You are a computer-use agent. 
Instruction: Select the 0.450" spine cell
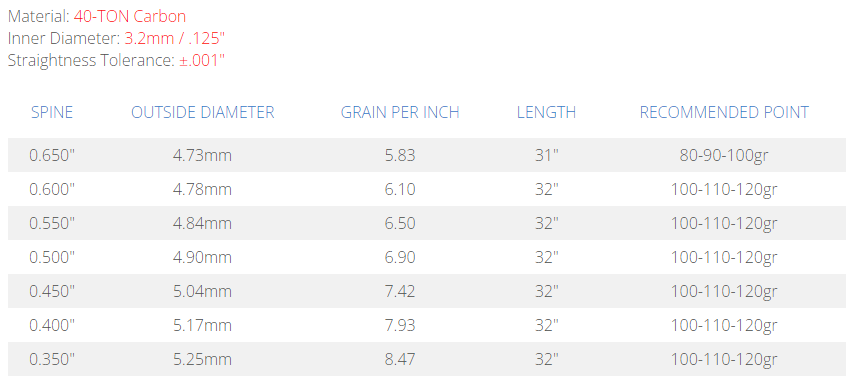(52, 291)
